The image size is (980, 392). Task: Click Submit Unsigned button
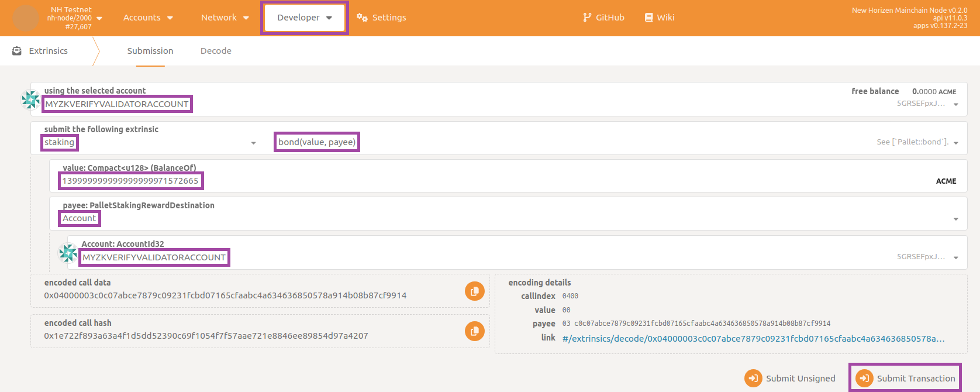tap(789, 378)
